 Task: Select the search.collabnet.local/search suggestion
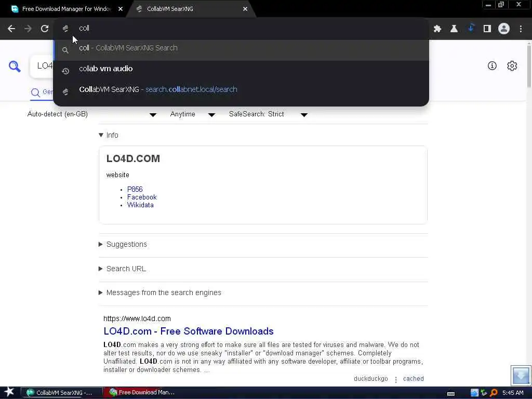pyautogui.click(x=241, y=89)
